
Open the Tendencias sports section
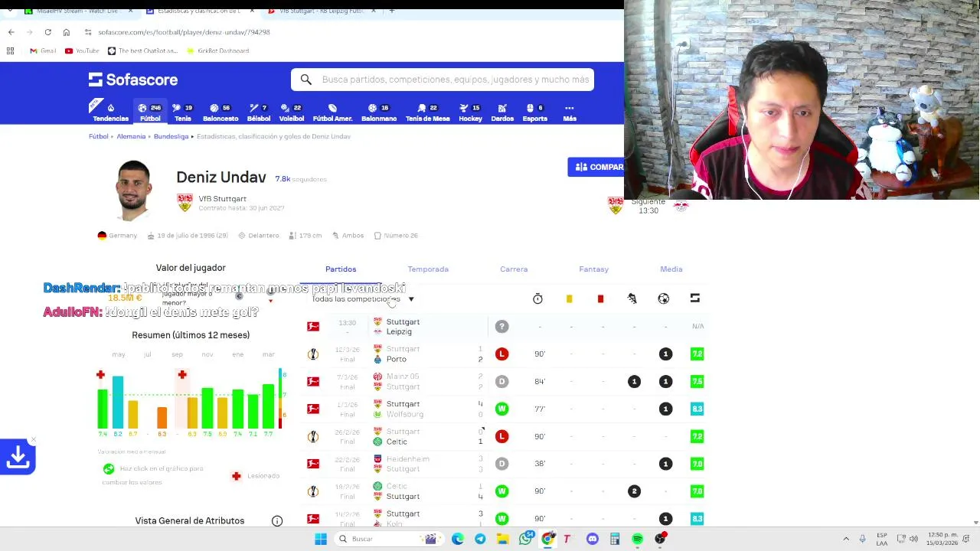tap(110, 112)
